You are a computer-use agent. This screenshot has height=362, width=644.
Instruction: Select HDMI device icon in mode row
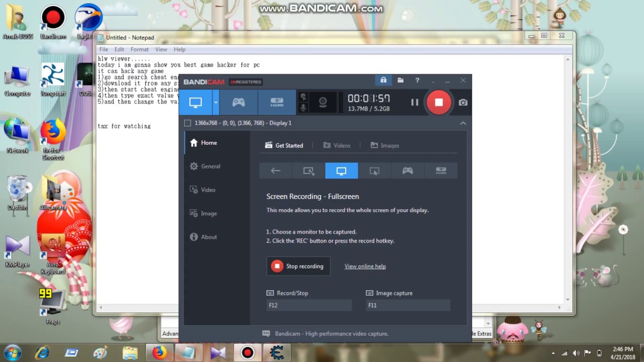(441, 171)
